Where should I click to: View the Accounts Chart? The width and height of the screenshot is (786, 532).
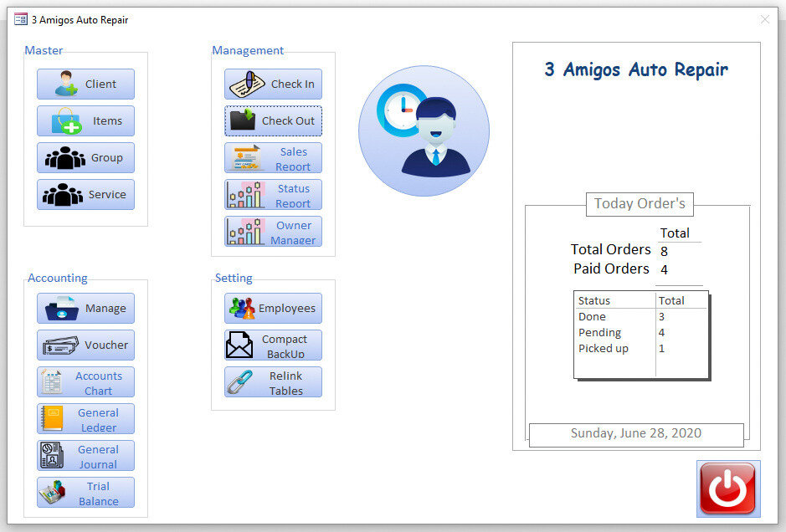click(x=85, y=381)
